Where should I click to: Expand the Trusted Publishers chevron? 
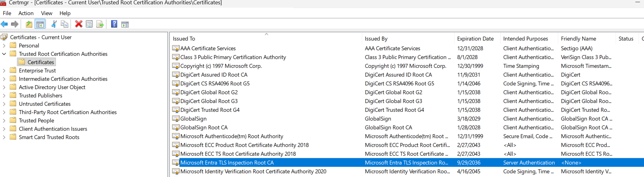[x=4, y=96]
